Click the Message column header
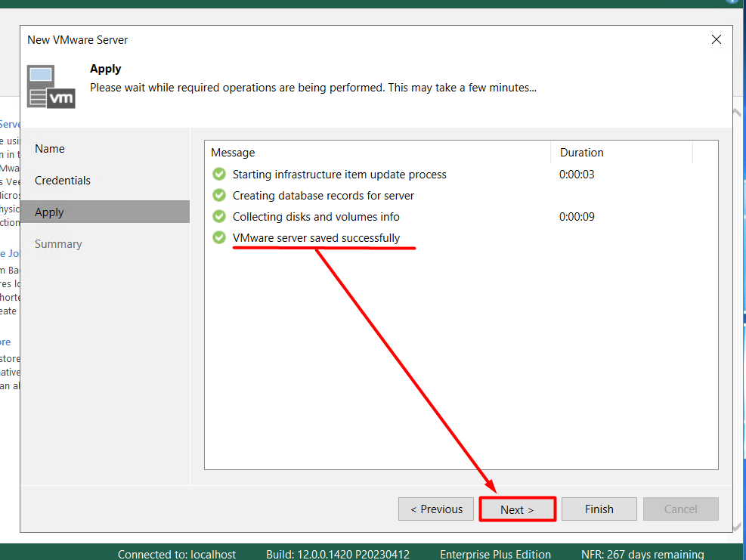This screenshot has height=560, width=746. 377,152
